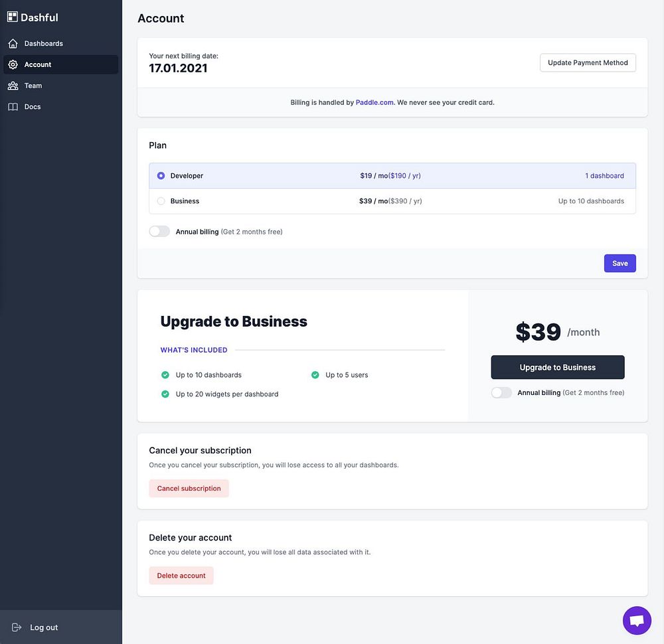664x644 pixels.
Task: Click the Upgrade to Business button
Action: 558,367
